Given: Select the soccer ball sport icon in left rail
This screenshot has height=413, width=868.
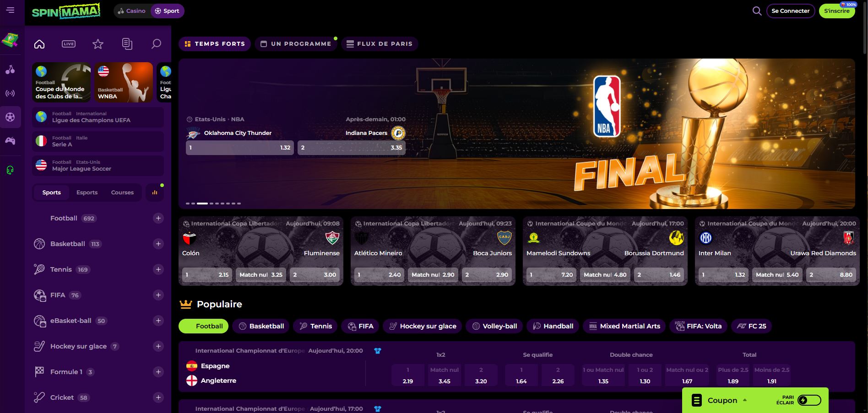Looking at the screenshot, I should tap(10, 117).
